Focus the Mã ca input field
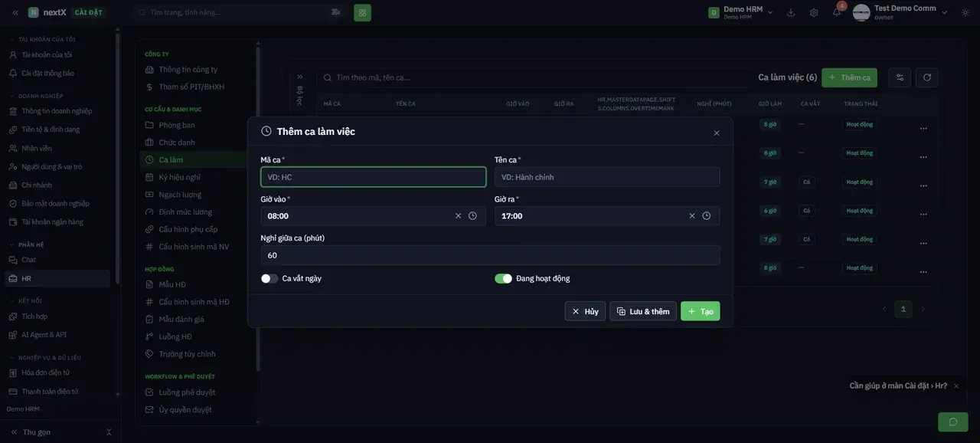 [374, 177]
